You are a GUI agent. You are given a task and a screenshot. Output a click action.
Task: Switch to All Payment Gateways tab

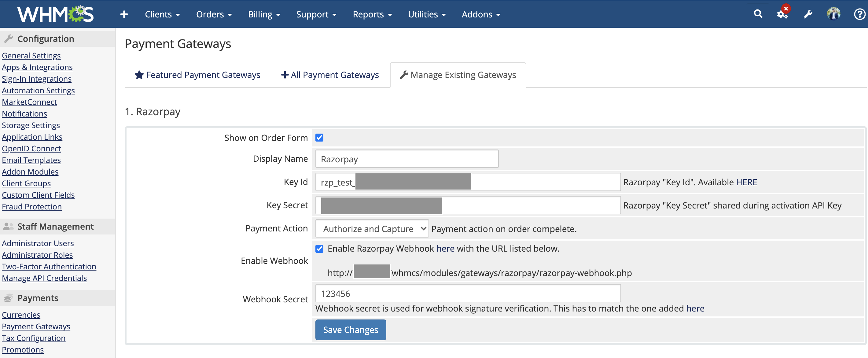point(330,74)
